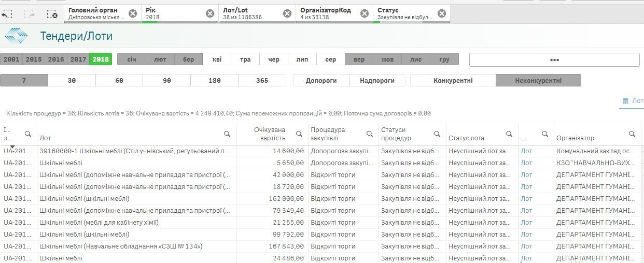Toggle year 2017 filter

pyautogui.click(x=78, y=60)
